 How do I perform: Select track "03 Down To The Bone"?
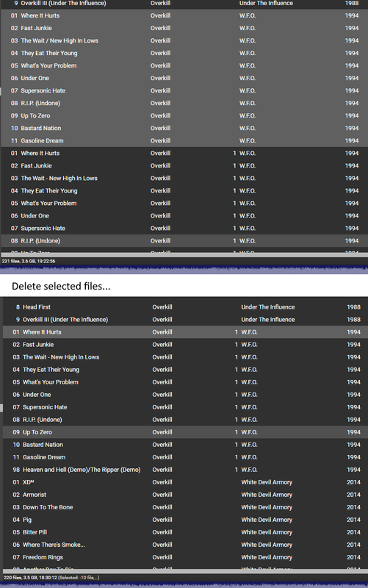(x=186, y=507)
